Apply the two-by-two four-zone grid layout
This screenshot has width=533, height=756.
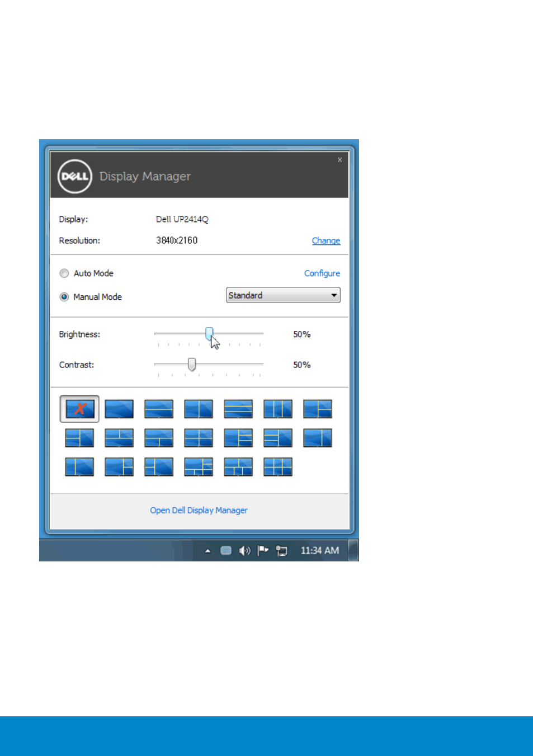click(x=199, y=438)
